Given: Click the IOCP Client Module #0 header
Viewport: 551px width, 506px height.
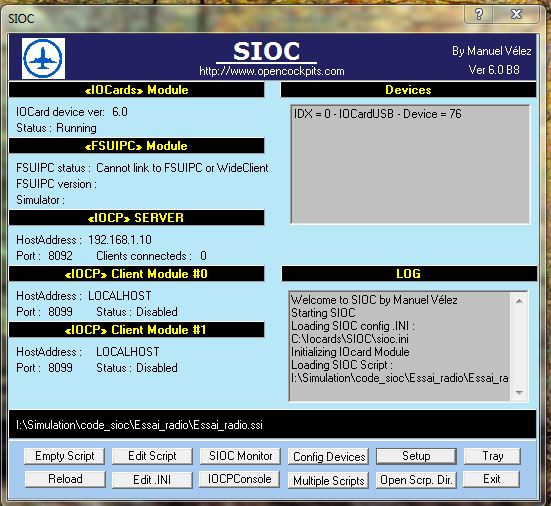Looking at the screenshot, I should (x=136, y=273).
